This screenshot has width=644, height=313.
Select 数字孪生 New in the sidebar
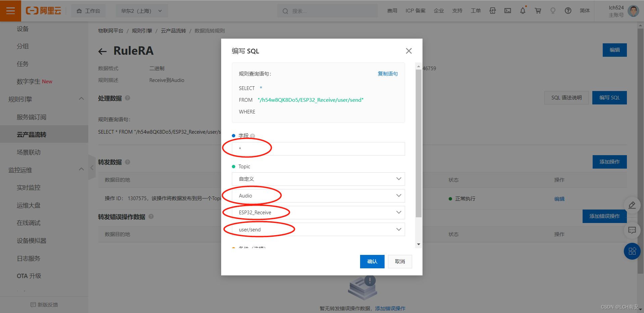point(35,82)
